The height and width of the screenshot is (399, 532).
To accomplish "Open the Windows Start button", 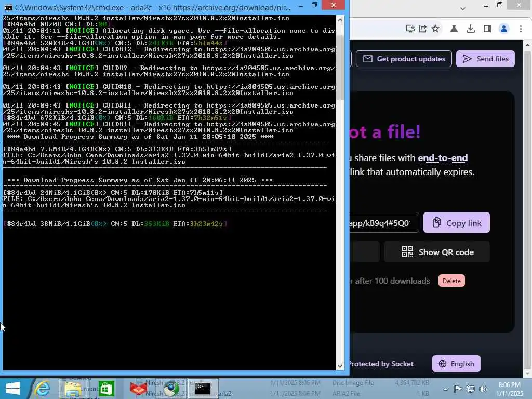I will click(13, 389).
